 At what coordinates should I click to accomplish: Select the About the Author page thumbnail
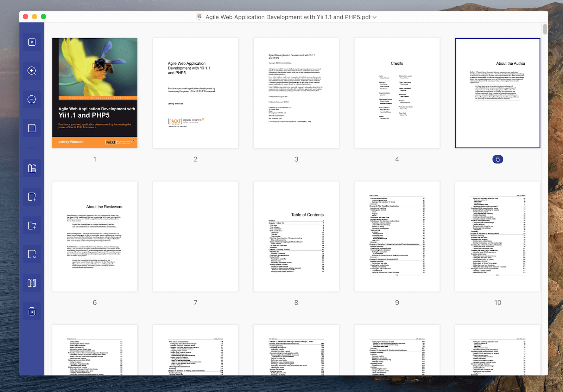point(498,93)
